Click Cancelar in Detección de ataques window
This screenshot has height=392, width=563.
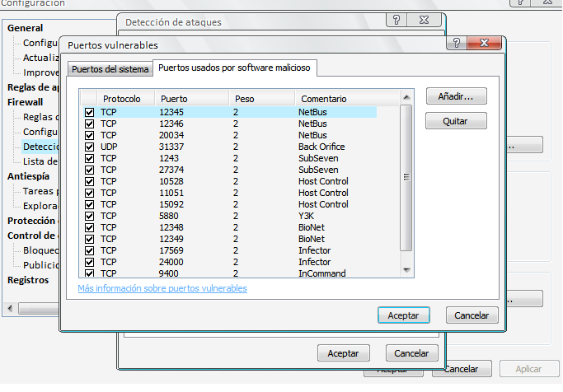tap(411, 353)
